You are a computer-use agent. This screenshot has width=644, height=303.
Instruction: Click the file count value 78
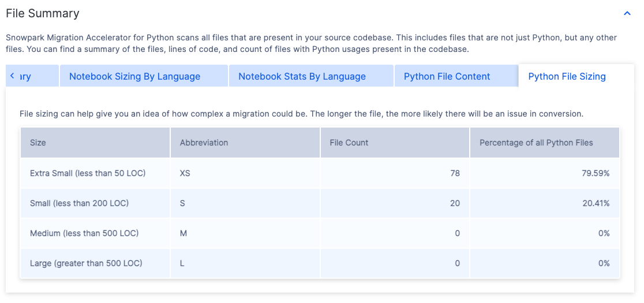pyautogui.click(x=455, y=173)
